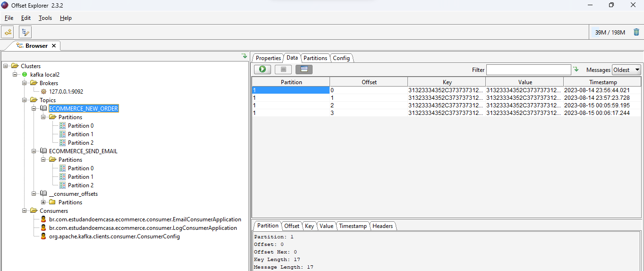Toggle the message detail panel button
This screenshot has width=644, height=271.
304,70
